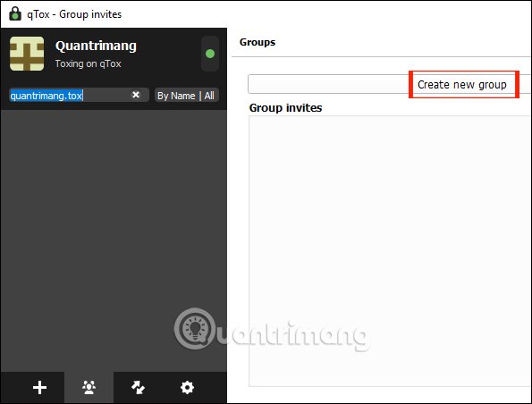Click the Quantrimang username text
532x404 pixels.
(96, 46)
